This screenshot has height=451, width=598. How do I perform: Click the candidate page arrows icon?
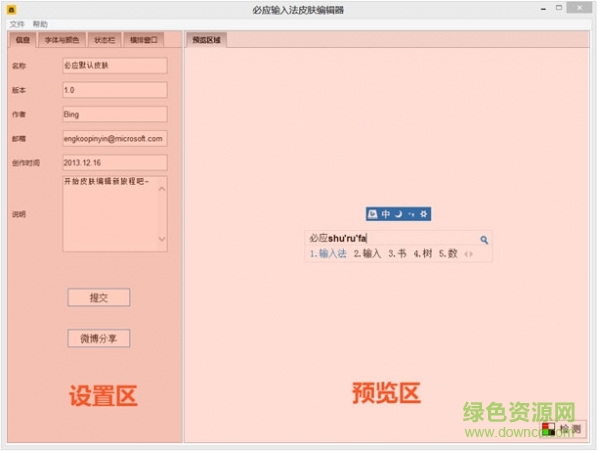(x=468, y=254)
